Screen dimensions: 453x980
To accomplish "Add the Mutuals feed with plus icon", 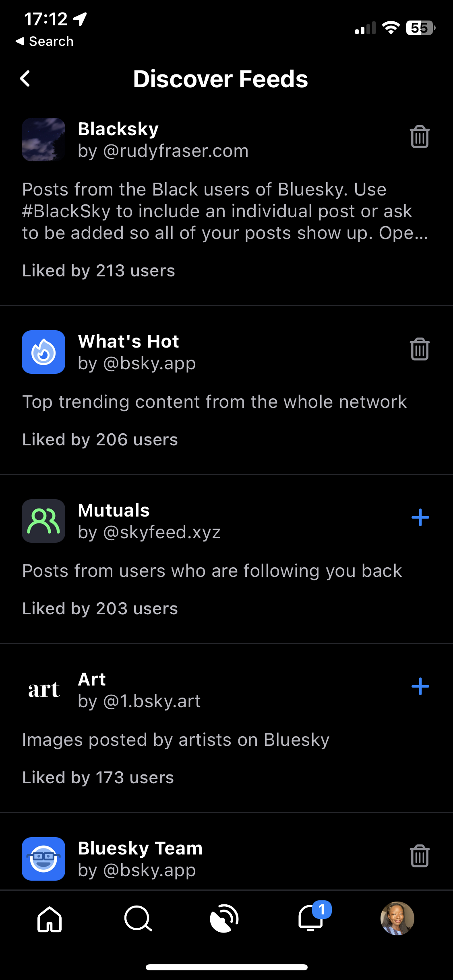I will tap(420, 517).
